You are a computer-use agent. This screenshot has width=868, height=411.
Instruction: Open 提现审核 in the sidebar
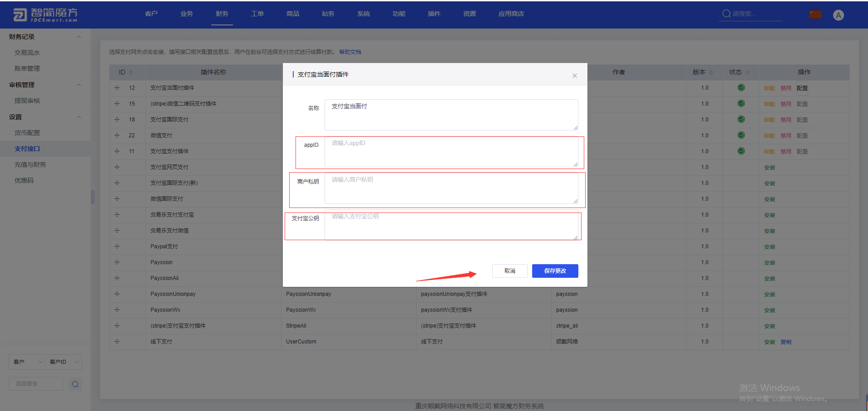tap(27, 101)
